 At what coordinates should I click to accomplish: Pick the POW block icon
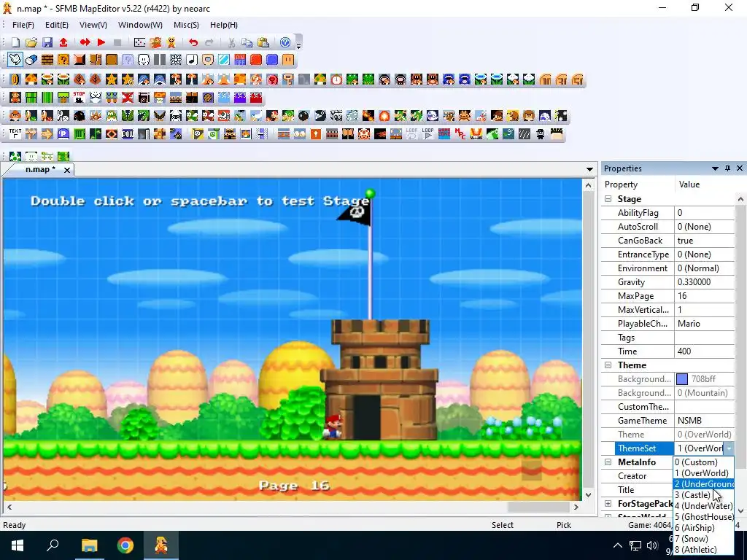(128, 134)
